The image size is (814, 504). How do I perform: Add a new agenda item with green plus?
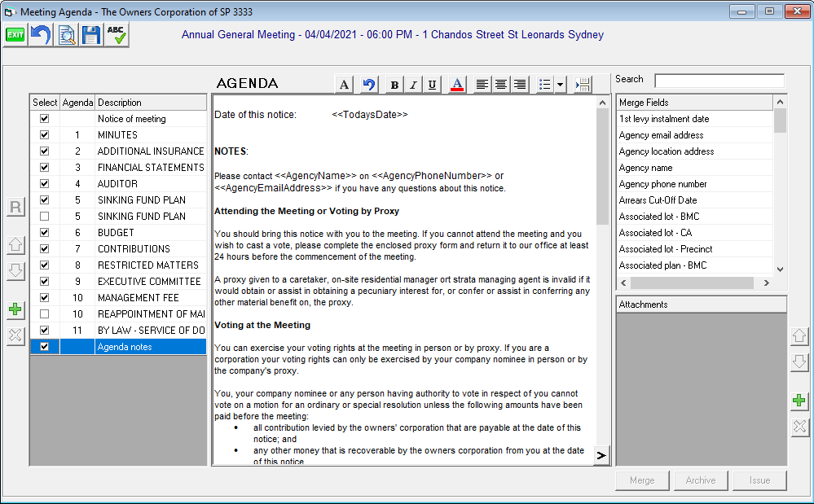(15, 309)
